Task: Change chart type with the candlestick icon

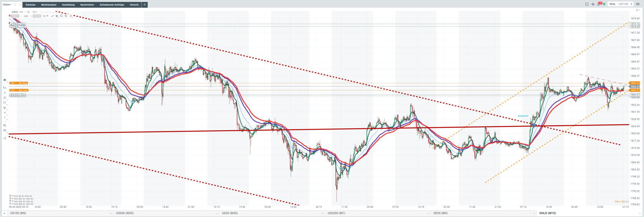Action: (x=57, y=16)
